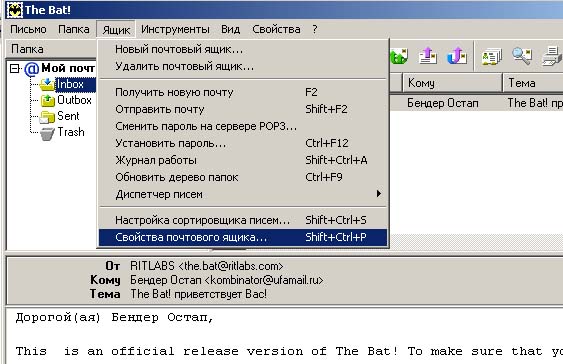Click the Sent folder icon
Screen dimensions: 563x364
(x=47, y=116)
